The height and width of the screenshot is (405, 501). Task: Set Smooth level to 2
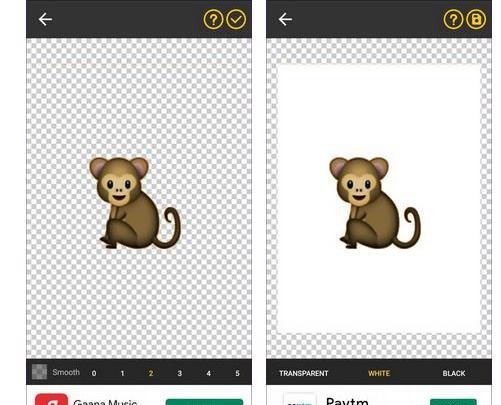click(151, 373)
